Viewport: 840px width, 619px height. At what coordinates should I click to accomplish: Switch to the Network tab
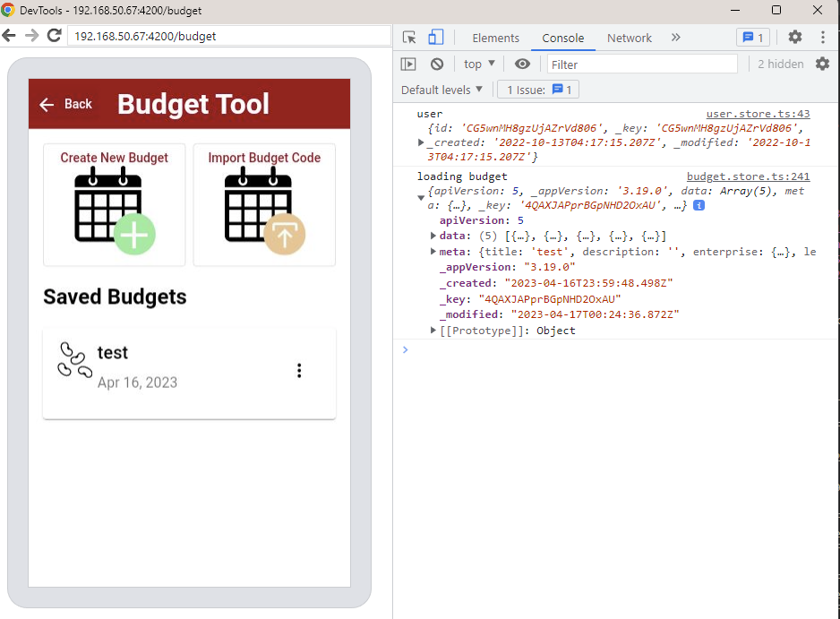(630, 38)
